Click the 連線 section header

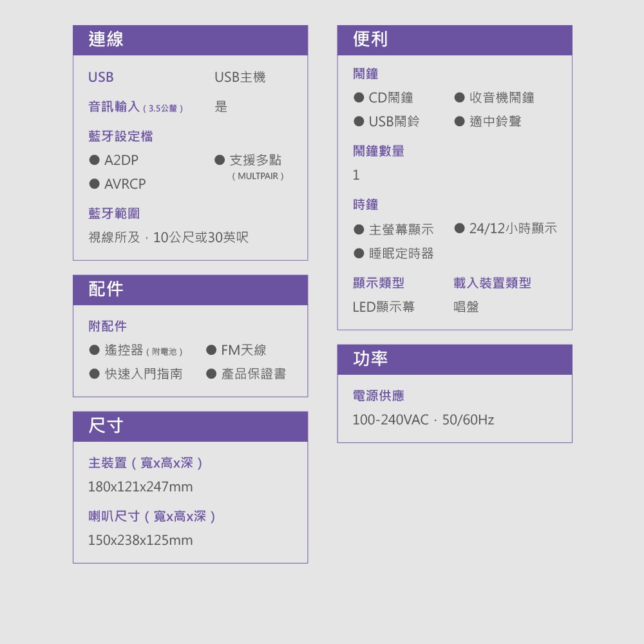(190, 40)
